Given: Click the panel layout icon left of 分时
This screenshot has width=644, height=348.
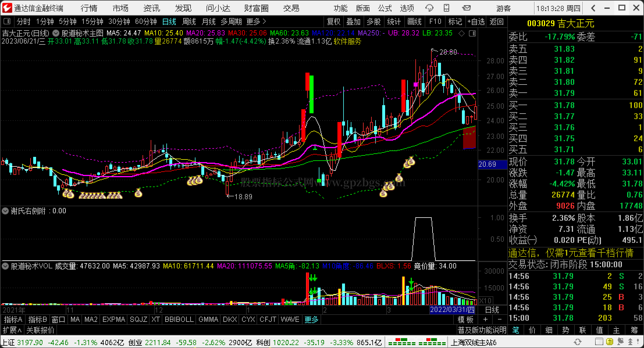Looking at the screenshot, I should point(6,21).
